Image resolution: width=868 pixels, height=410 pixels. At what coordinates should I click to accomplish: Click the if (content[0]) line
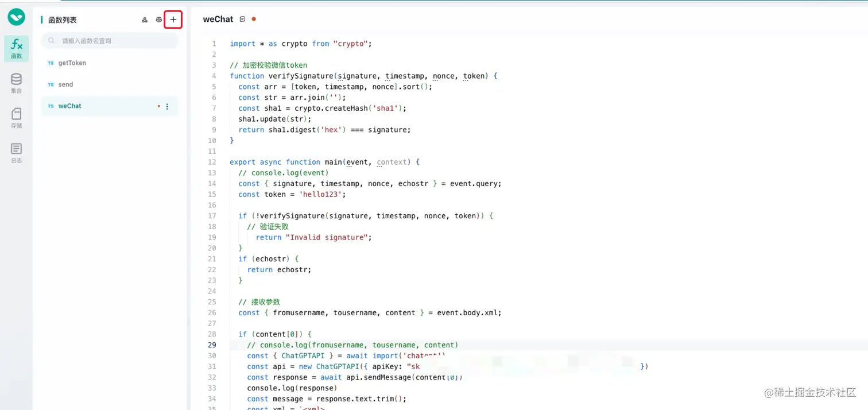coord(275,334)
